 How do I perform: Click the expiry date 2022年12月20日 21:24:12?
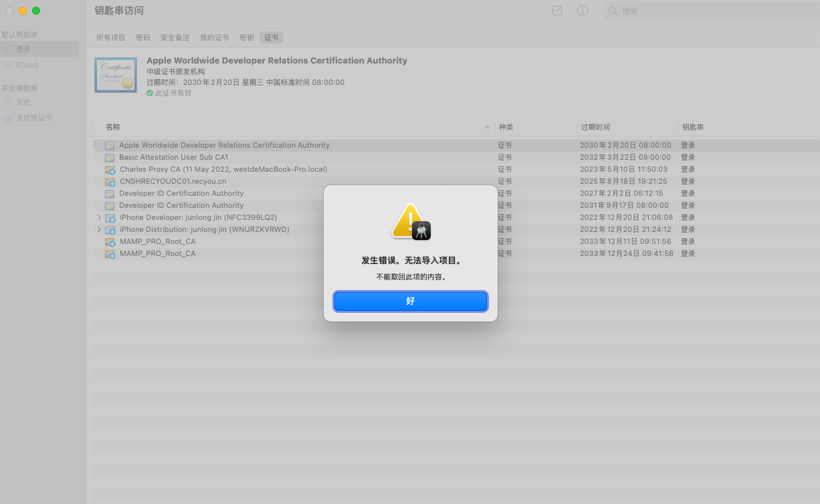click(x=627, y=229)
